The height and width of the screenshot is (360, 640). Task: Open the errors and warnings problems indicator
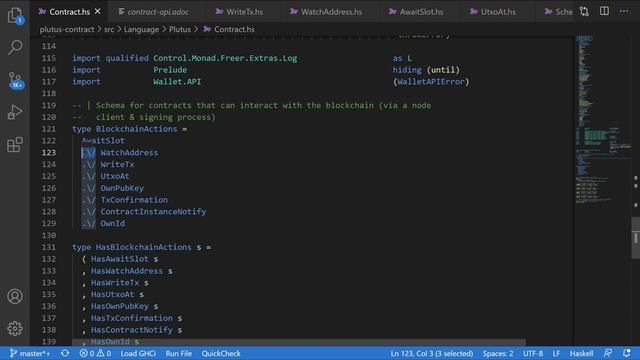[x=95, y=353]
